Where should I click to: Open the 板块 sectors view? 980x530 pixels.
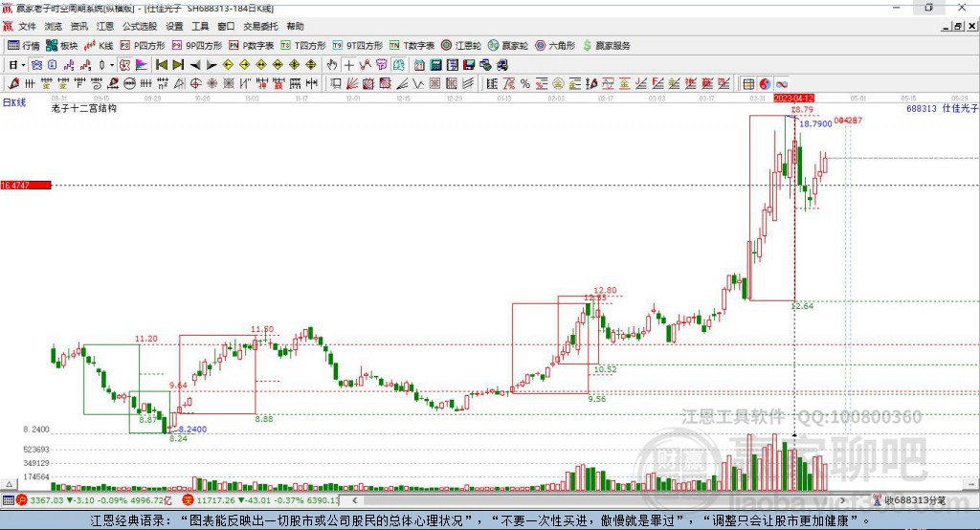coord(62,46)
